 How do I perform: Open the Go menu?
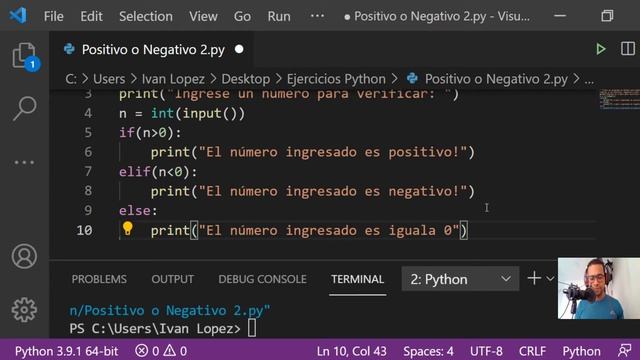point(242,16)
